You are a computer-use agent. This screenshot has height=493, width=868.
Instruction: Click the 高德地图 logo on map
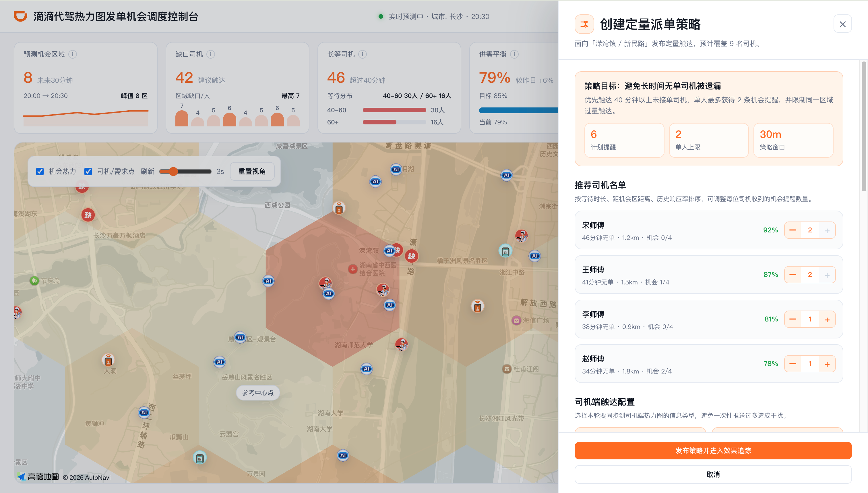click(38, 477)
